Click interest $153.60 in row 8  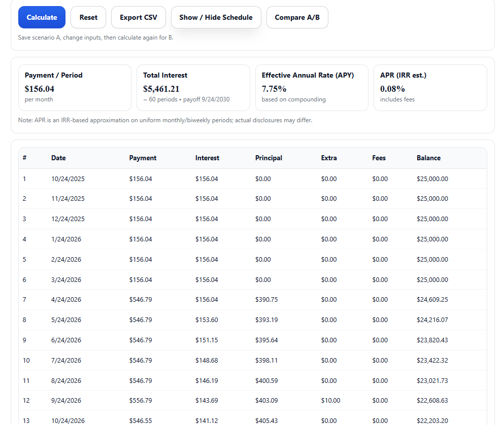point(207,320)
